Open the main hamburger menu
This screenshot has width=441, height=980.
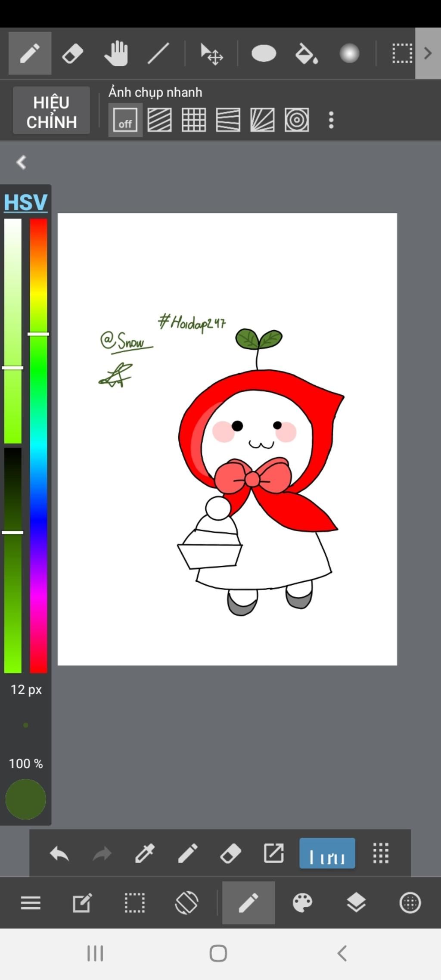pos(31,902)
